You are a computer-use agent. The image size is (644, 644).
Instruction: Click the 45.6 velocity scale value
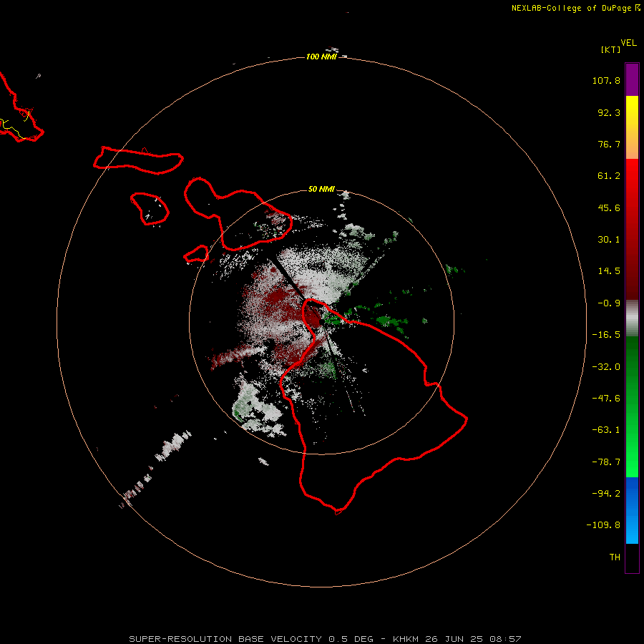pos(609,208)
